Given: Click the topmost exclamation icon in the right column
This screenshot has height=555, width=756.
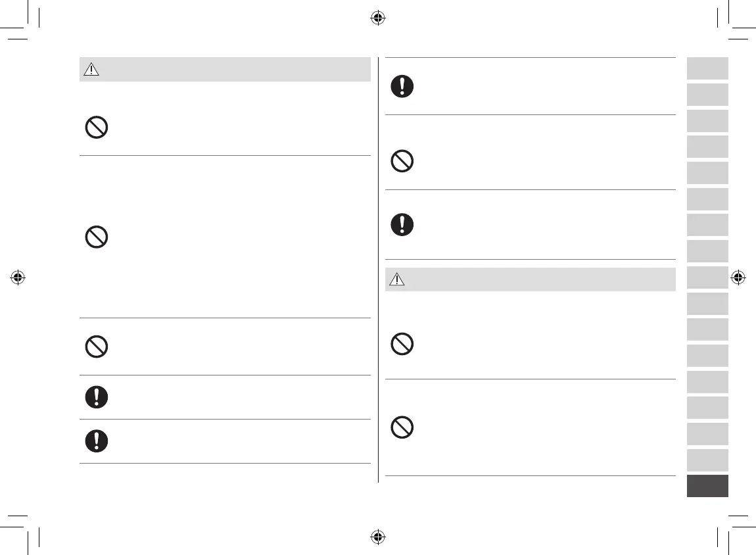Looking at the screenshot, I should 402,87.
